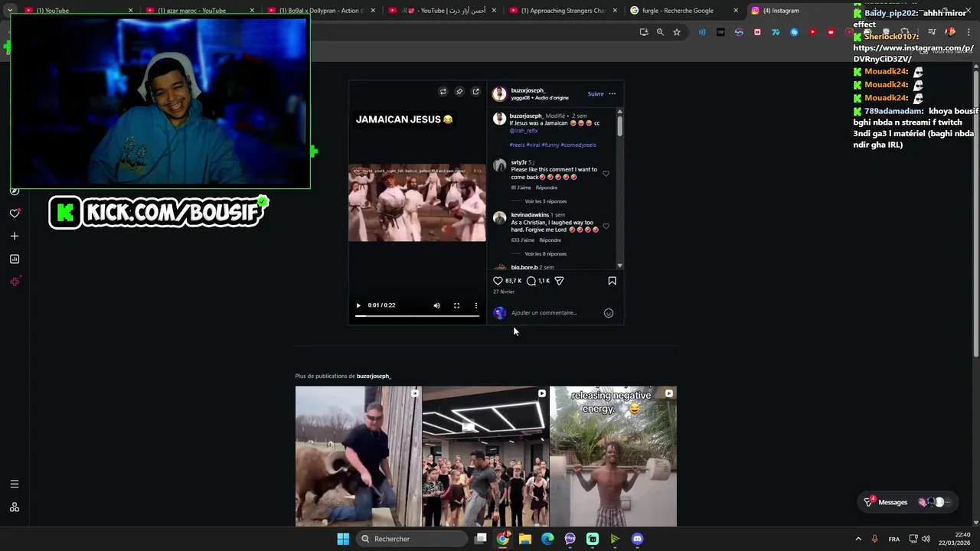Open Chrome from the taskbar

pos(502,539)
